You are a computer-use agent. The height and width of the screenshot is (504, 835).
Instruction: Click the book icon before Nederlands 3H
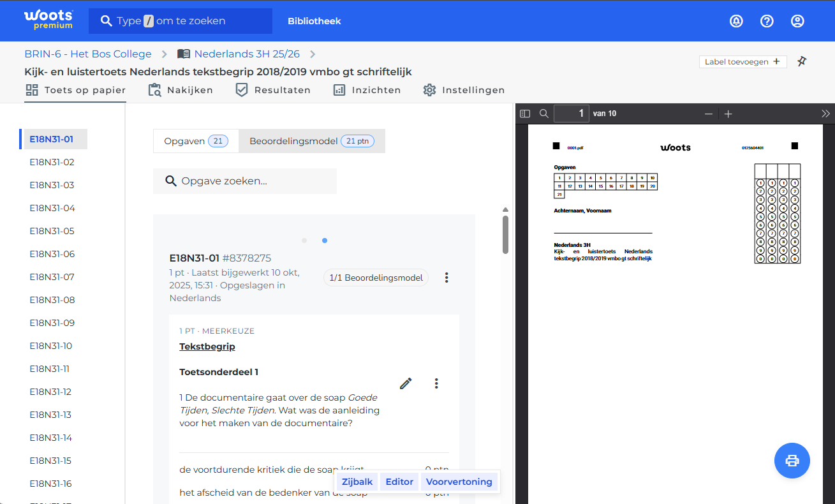pyautogui.click(x=184, y=54)
